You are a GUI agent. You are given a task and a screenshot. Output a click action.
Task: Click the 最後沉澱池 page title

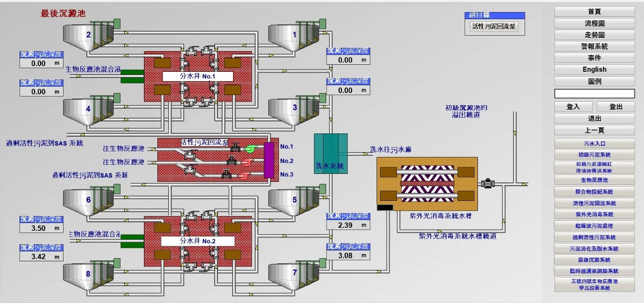point(63,13)
